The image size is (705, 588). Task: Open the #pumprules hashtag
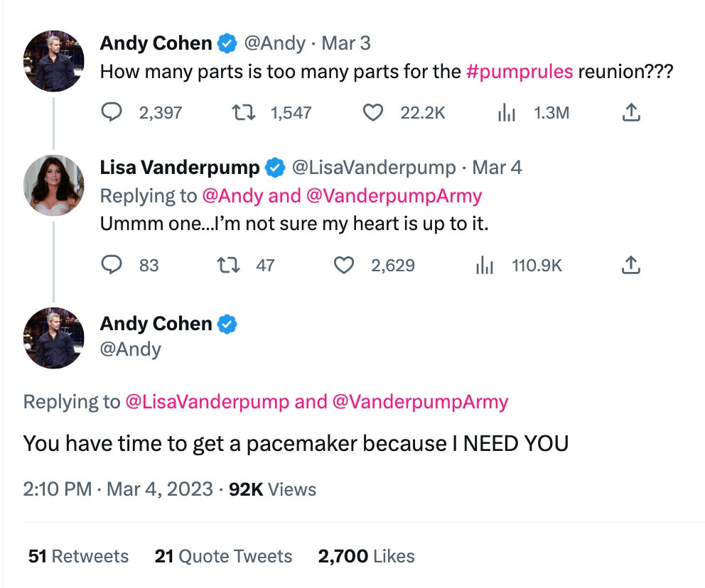(x=519, y=72)
